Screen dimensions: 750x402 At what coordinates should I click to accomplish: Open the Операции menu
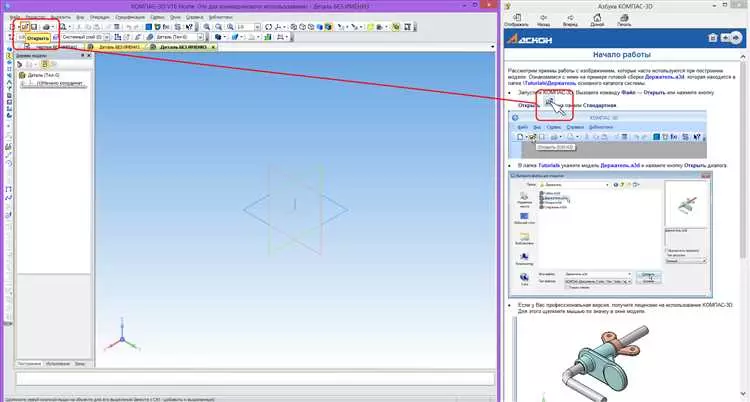[x=99, y=17]
